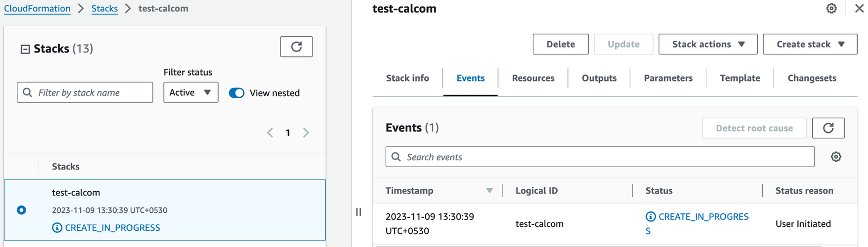Toggle View nested switch
The image size is (868, 247).
(x=237, y=93)
